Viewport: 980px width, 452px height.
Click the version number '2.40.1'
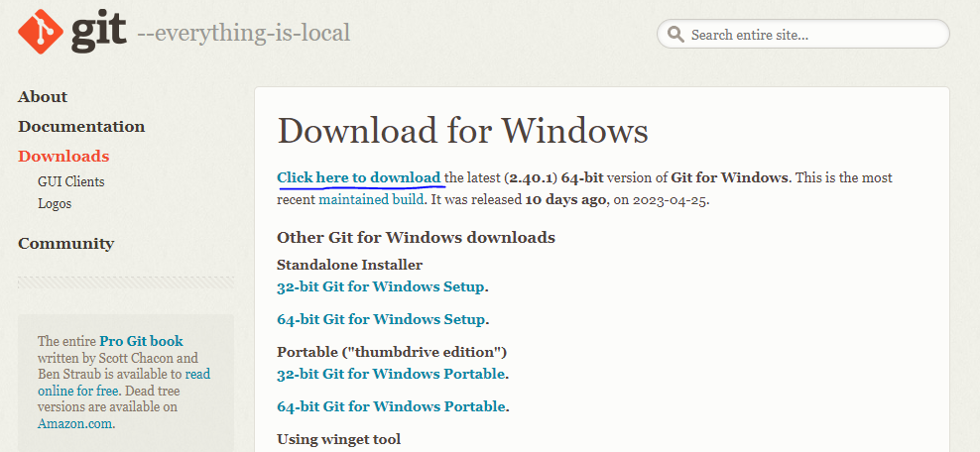tap(531, 178)
